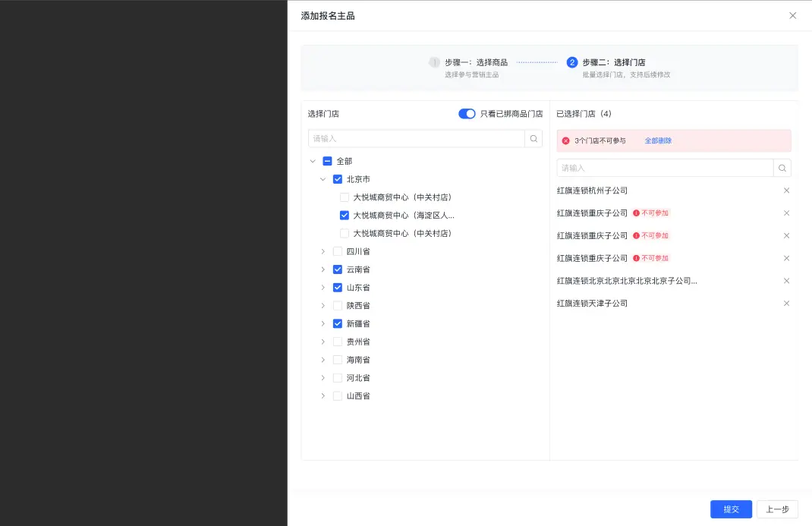
Task: Check the 贵州省 checkbox
Action: pyautogui.click(x=338, y=342)
